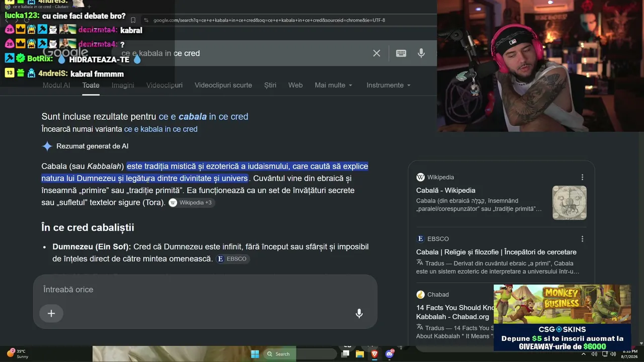Expand the Mai multe dropdown
644x362 pixels.
coord(334,85)
